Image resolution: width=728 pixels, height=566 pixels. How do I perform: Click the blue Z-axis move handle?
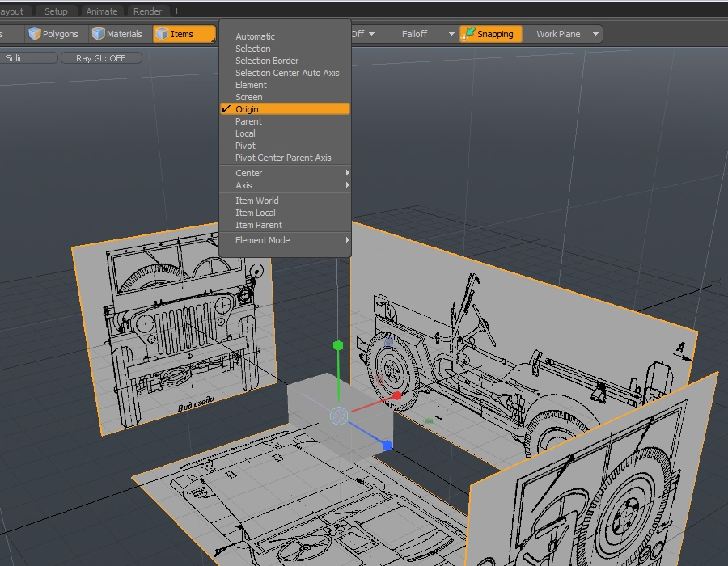(x=387, y=446)
